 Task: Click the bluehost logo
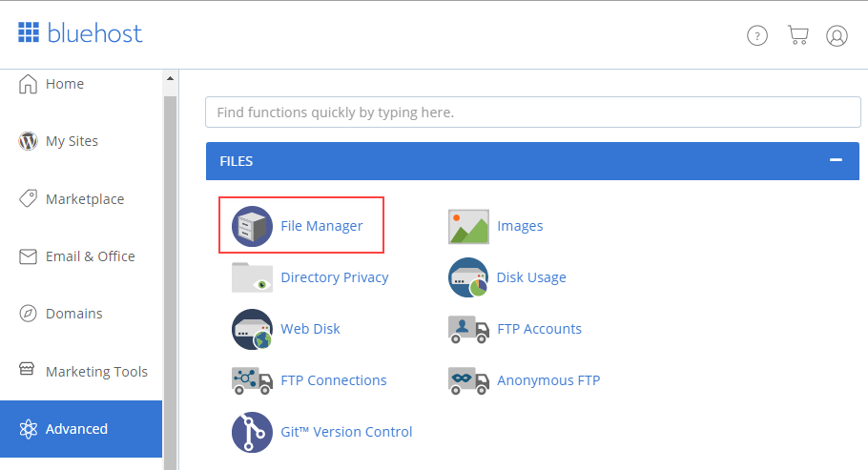(x=80, y=33)
